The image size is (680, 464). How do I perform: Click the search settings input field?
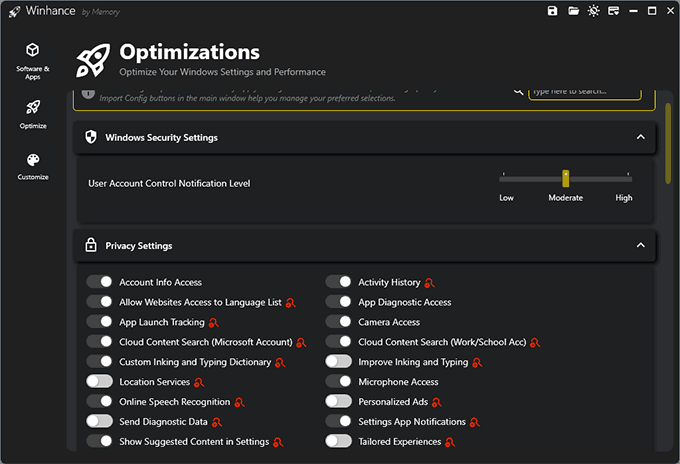pyautogui.click(x=584, y=92)
